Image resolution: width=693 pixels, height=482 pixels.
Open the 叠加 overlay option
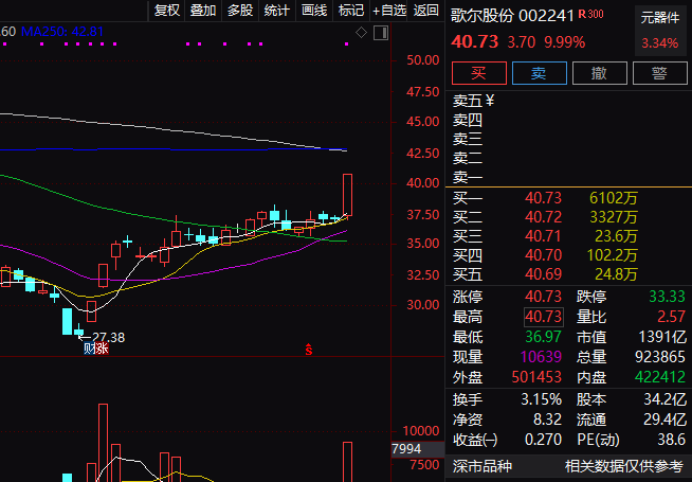tap(203, 11)
